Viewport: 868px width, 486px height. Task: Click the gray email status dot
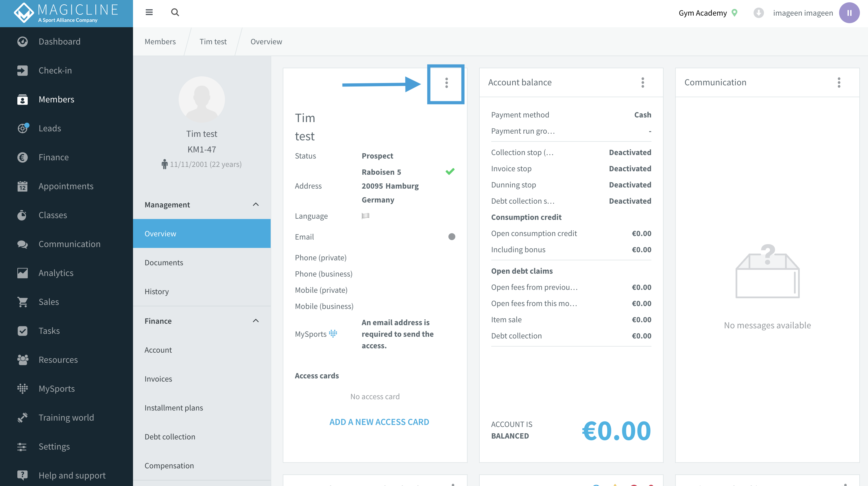(x=452, y=237)
